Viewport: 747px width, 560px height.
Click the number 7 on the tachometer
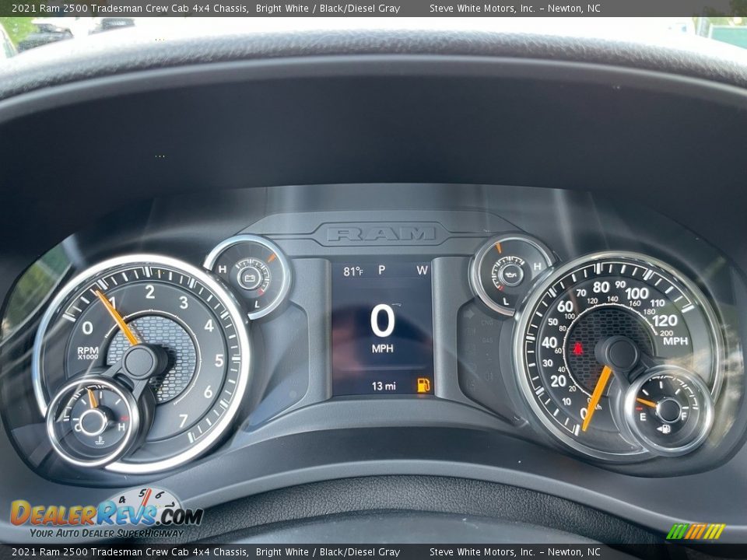pos(184,421)
